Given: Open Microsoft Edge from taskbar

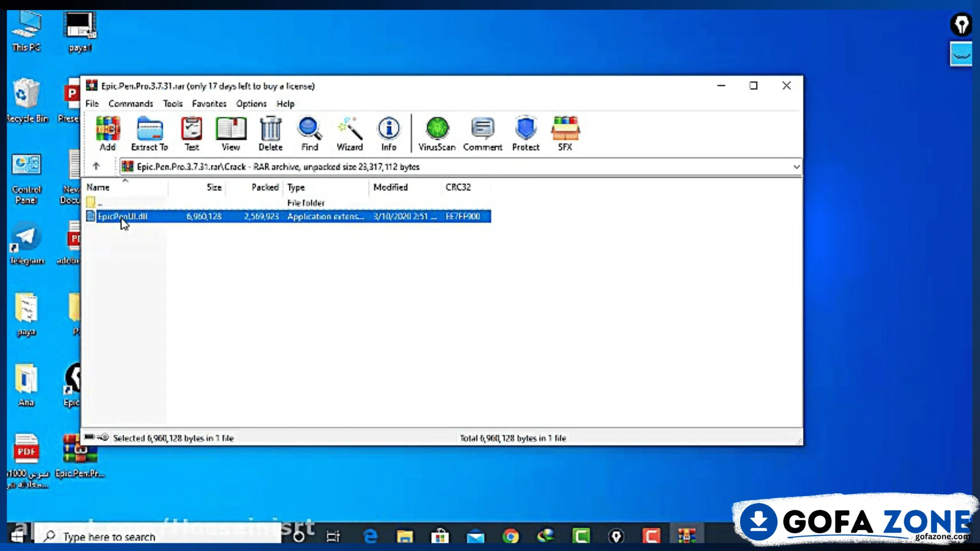Looking at the screenshot, I should pyautogui.click(x=370, y=536).
